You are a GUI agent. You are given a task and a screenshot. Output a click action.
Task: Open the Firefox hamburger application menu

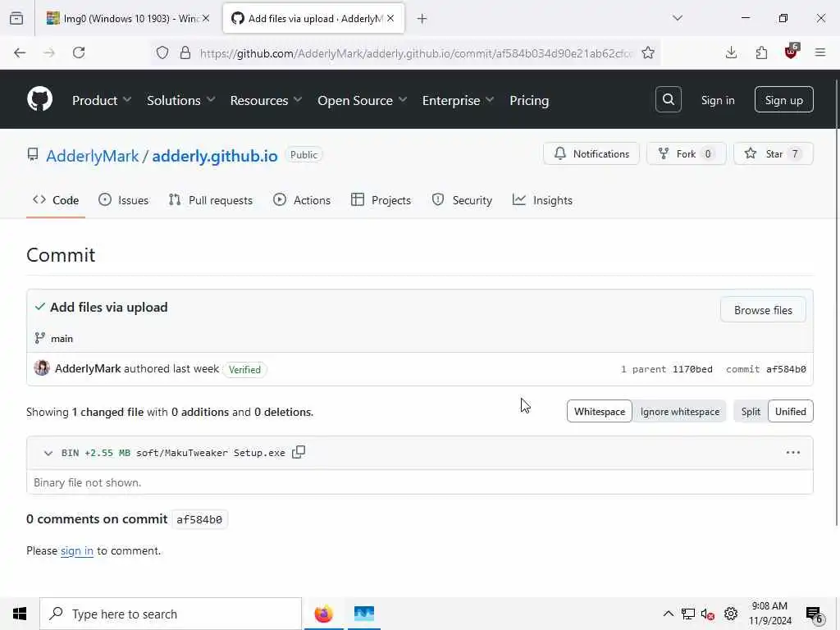coord(820,52)
